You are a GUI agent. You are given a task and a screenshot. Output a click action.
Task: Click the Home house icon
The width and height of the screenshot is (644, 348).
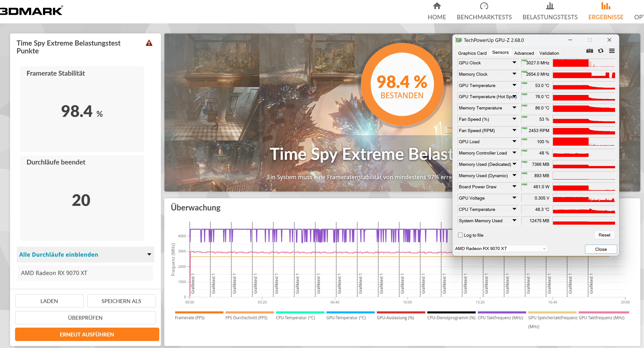[437, 6]
